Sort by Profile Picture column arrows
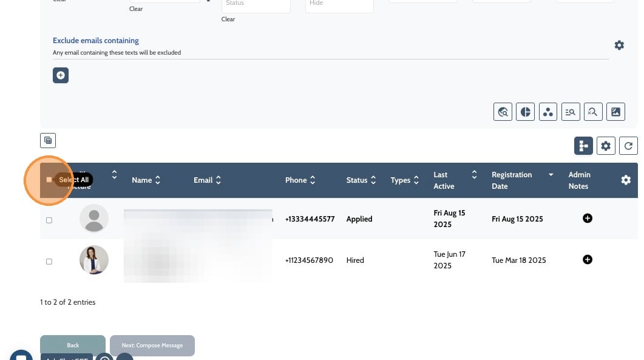The width and height of the screenshot is (644, 360). pos(114,175)
